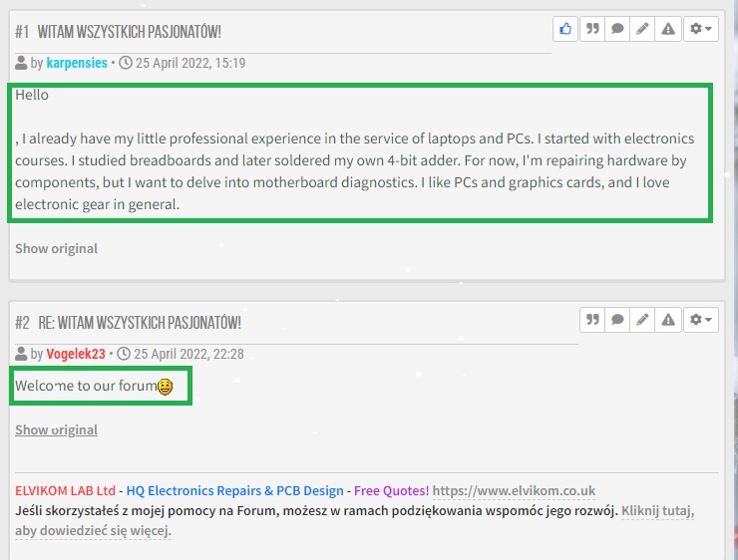Open post #2 title 'Re: Witam wszystkich pasjonatów!'

pos(140,323)
